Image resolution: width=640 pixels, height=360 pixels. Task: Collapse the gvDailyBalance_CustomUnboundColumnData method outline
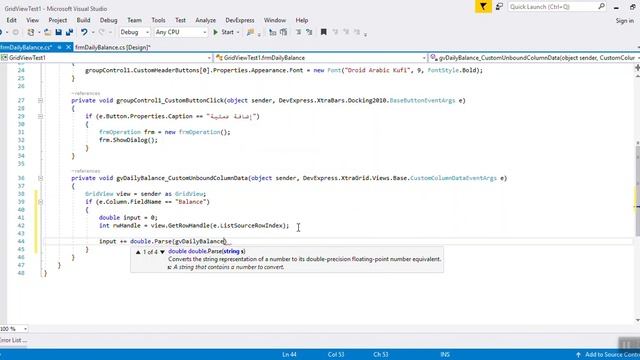tap(40, 178)
